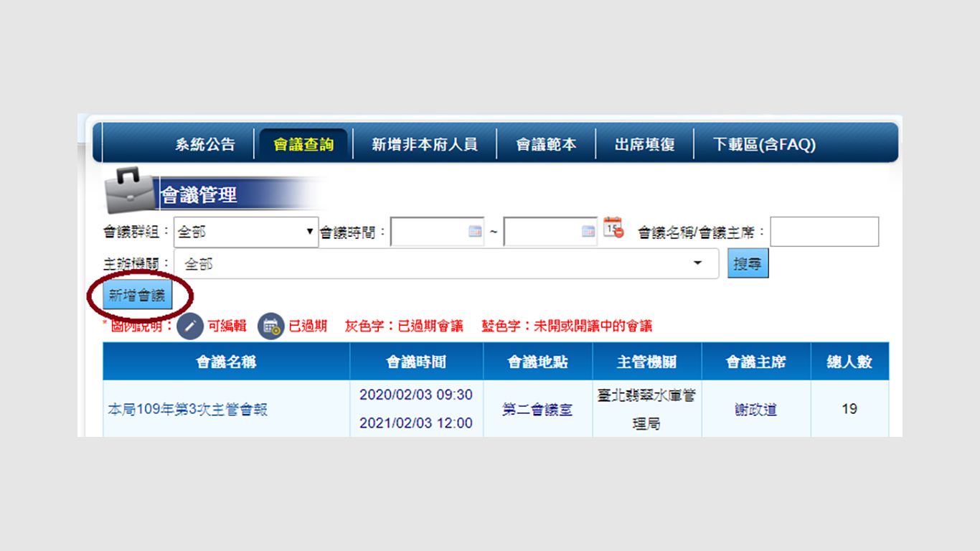Switch to the 會議查詢 tab
The height and width of the screenshot is (551, 980).
303,144
